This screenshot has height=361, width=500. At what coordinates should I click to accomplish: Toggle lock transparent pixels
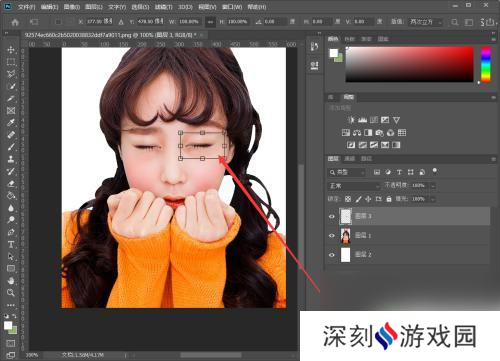(x=348, y=199)
